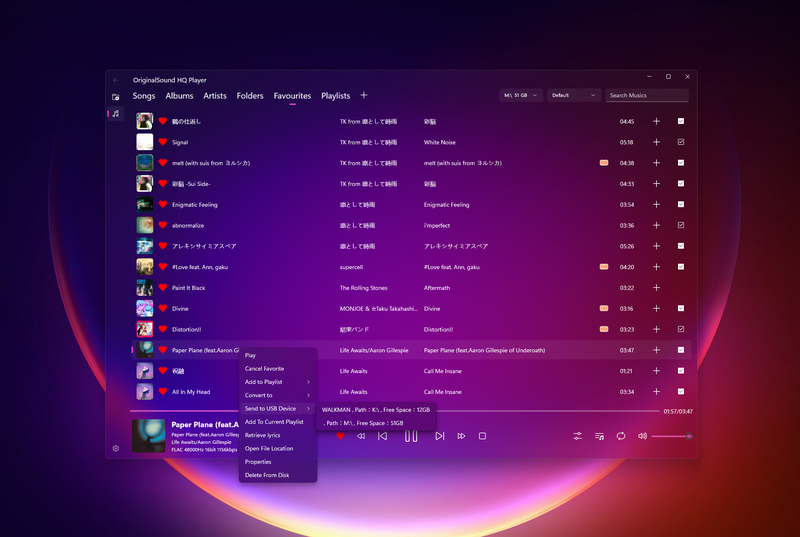The image size is (800, 537).
Task: Click plus icon on abnormalize row
Action: pyautogui.click(x=657, y=225)
